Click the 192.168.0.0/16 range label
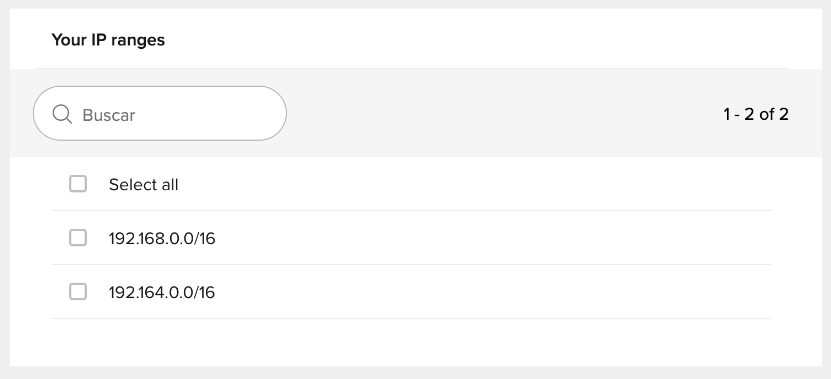This screenshot has width=831, height=379. click(x=162, y=239)
